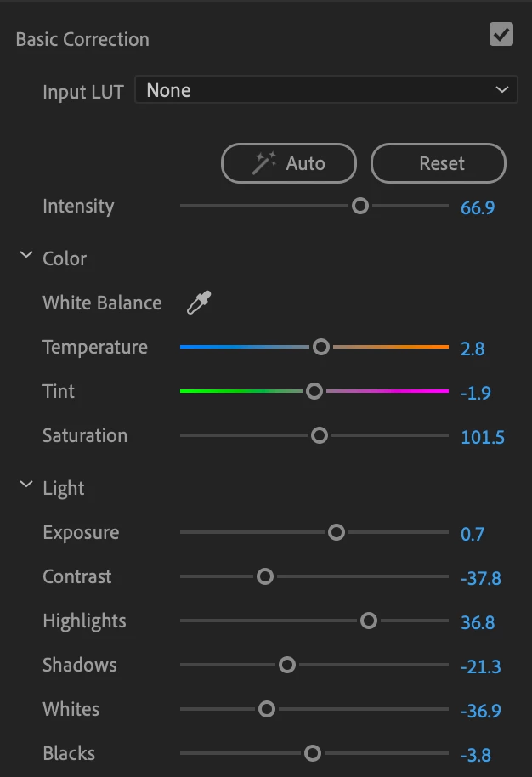Open the Input LUT dropdown
Viewport: 532px width, 777px height.
click(326, 90)
